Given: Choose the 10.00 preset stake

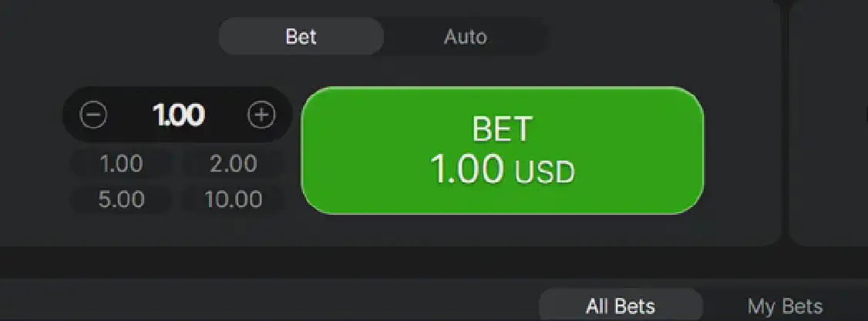Looking at the screenshot, I should point(233,199).
